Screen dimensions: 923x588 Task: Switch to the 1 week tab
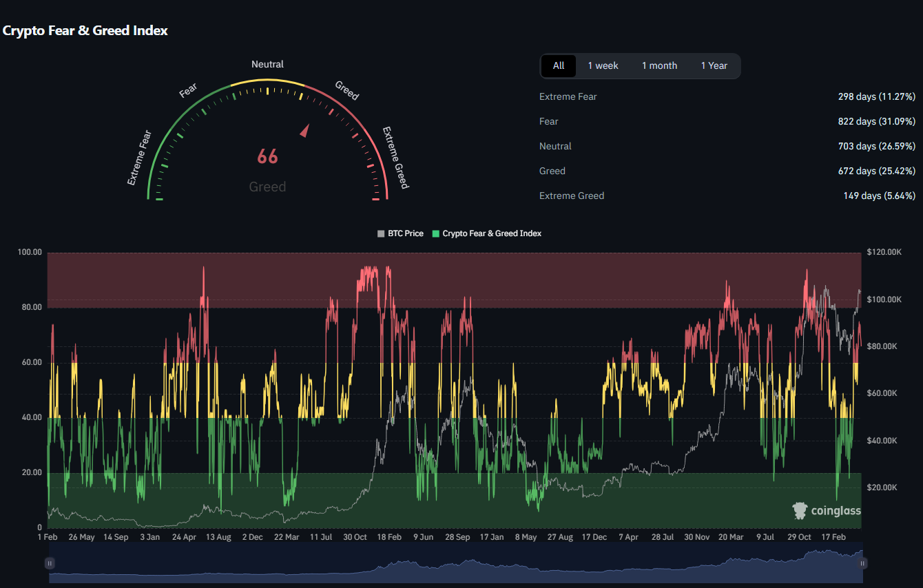[x=603, y=66]
